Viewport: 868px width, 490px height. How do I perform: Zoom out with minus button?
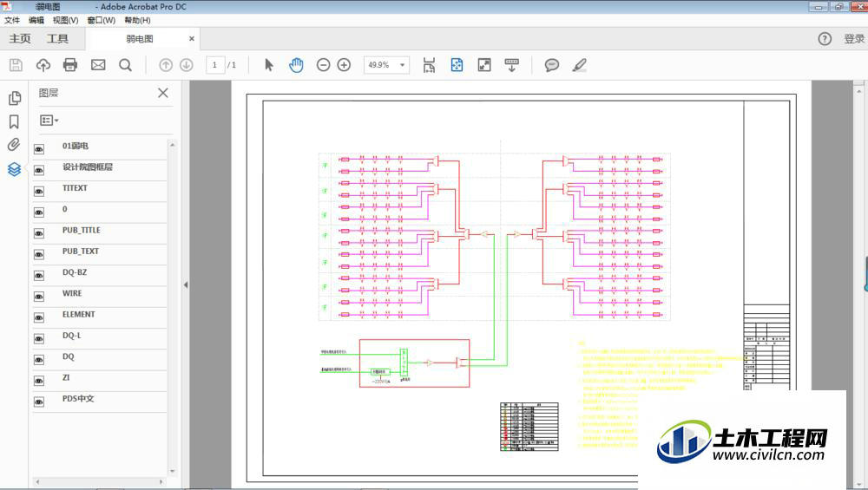[323, 65]
